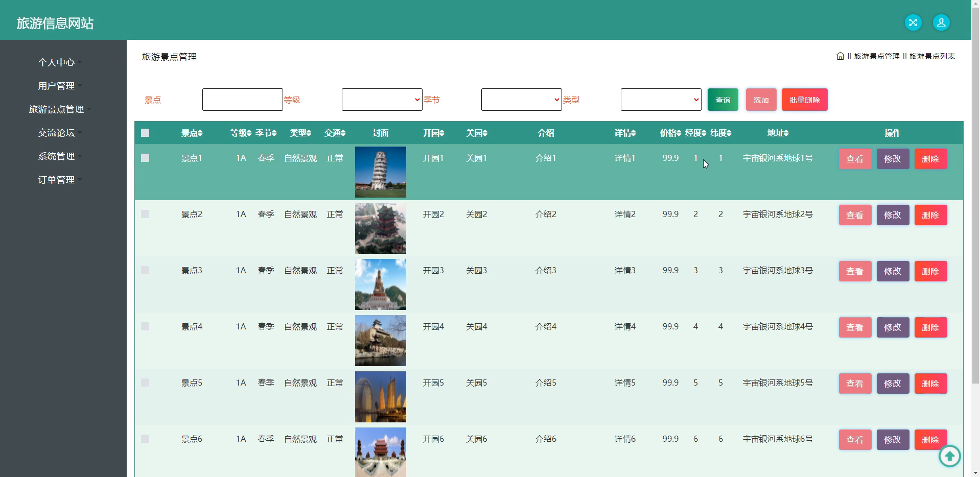Screen dimensions: 980x477
Task: Click address cell 宇宙银河系地球3号
Action: 778,270
